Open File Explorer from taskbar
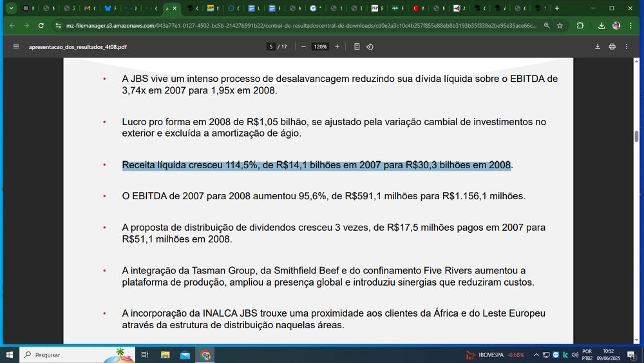This screenshot has width=644, height=363. point(165,355)
